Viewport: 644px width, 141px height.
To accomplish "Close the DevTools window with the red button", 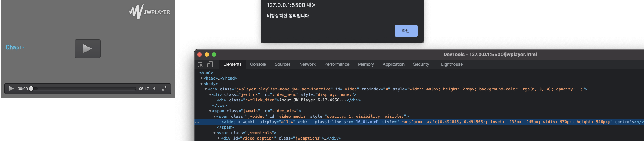I will [199, 55].
